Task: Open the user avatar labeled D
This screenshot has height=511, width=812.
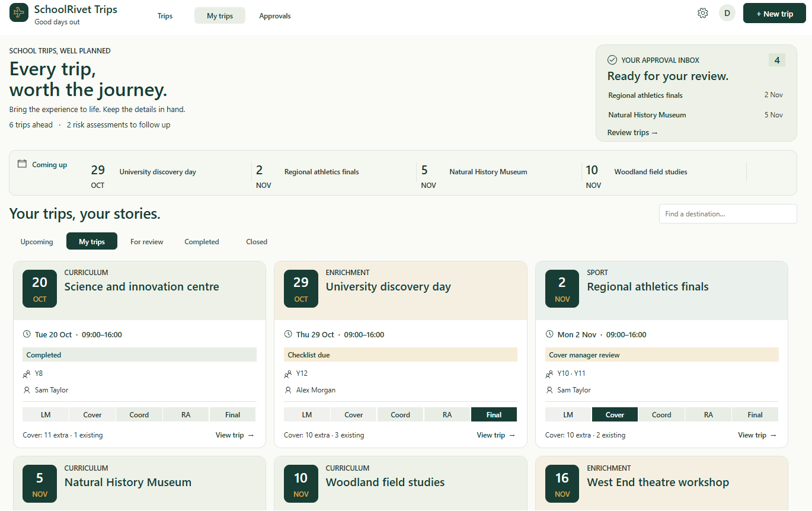Action: coord(727,13)
